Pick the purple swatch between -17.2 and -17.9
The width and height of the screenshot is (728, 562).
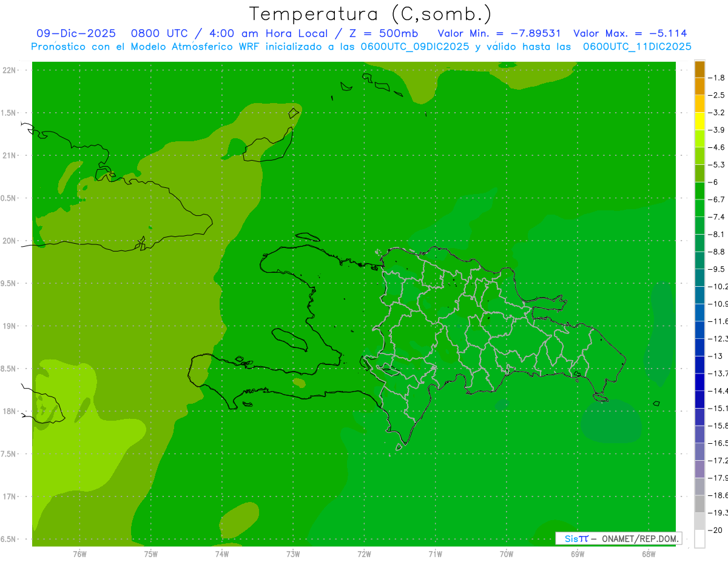(x=699, y=469)
